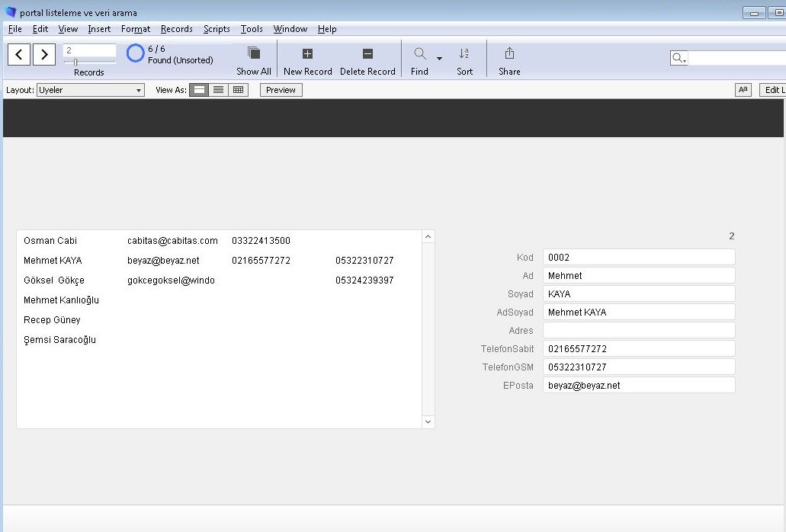Image resolution: width=786 pixels, height=532 pixels.
Task: Switch to Form view
Action: tap(198, 90)
